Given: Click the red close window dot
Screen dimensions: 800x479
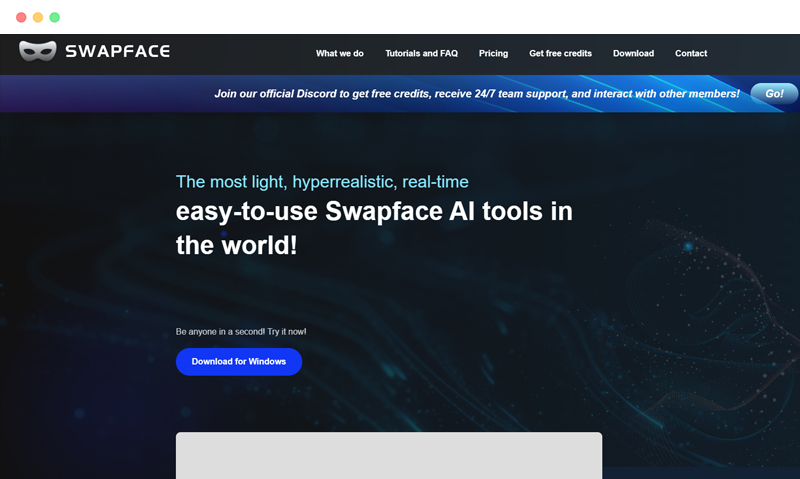Looking at the screenshot, I should click(21, 17).
